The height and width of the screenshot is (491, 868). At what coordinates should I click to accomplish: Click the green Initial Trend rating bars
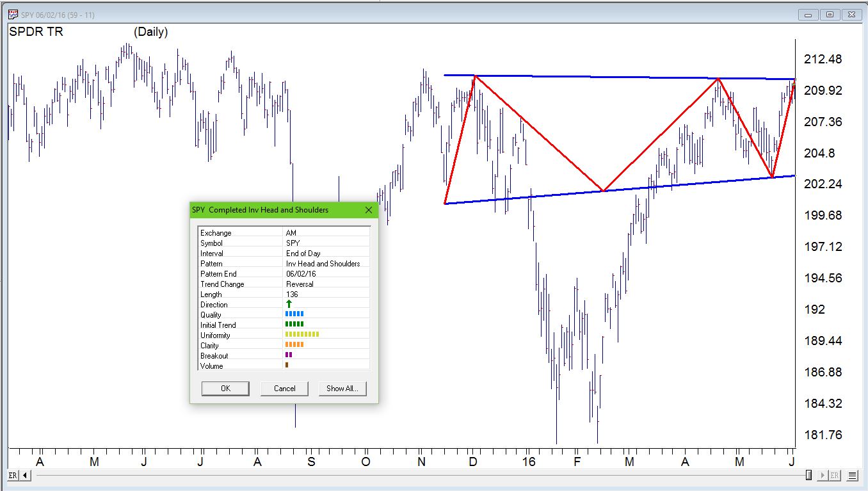(x=294, y=325)
